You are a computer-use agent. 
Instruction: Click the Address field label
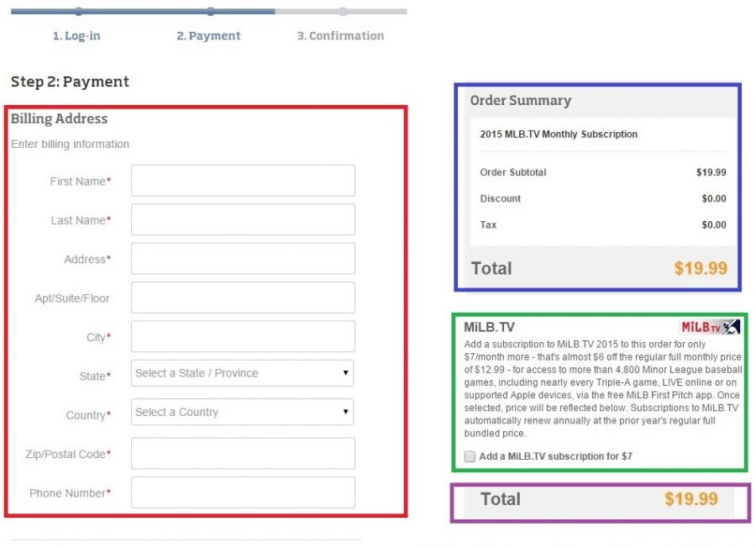pos(87,260)
